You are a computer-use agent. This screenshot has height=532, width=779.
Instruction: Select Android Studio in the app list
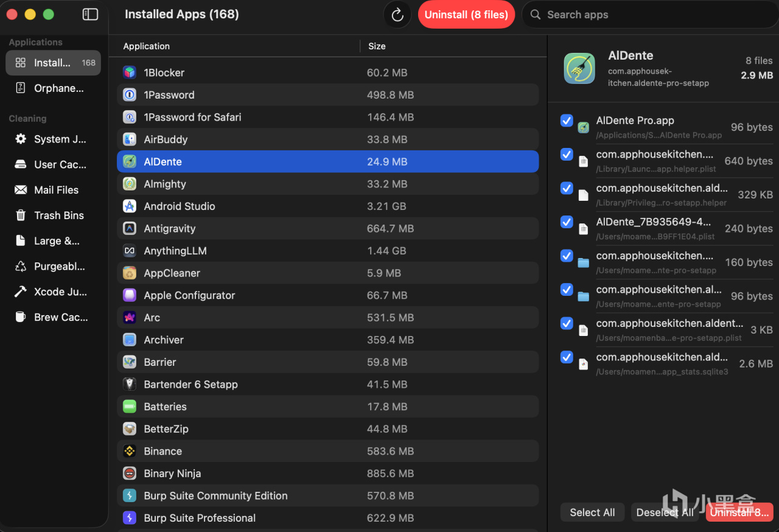pos(180,206)
